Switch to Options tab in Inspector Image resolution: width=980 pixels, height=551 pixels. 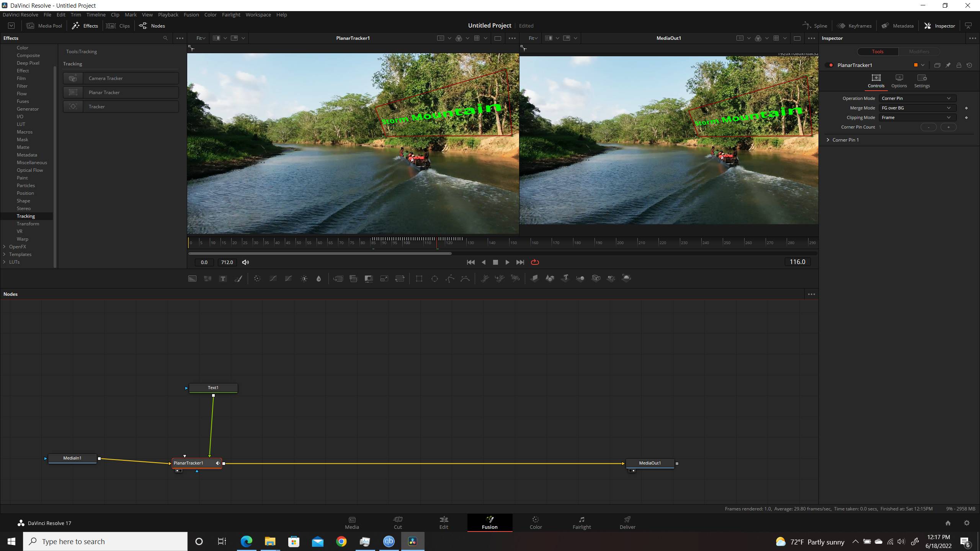click(899, 82)
